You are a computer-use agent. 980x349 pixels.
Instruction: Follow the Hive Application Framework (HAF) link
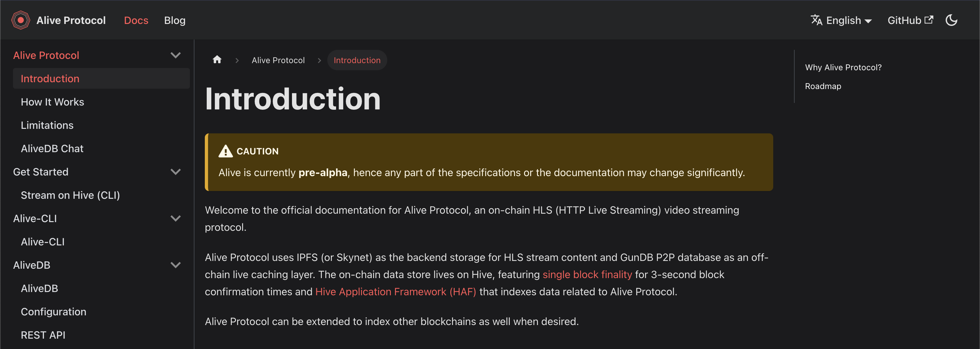click(x=396, y=292)
